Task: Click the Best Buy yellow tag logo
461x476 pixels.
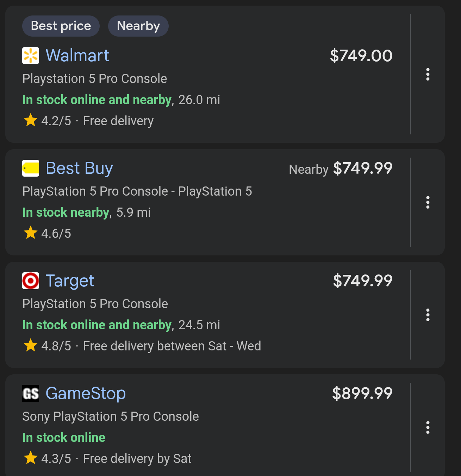Action: tap(31, 168)
